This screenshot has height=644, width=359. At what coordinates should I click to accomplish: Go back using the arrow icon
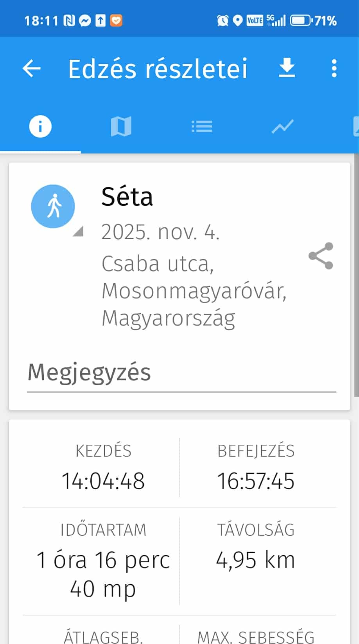32,68
